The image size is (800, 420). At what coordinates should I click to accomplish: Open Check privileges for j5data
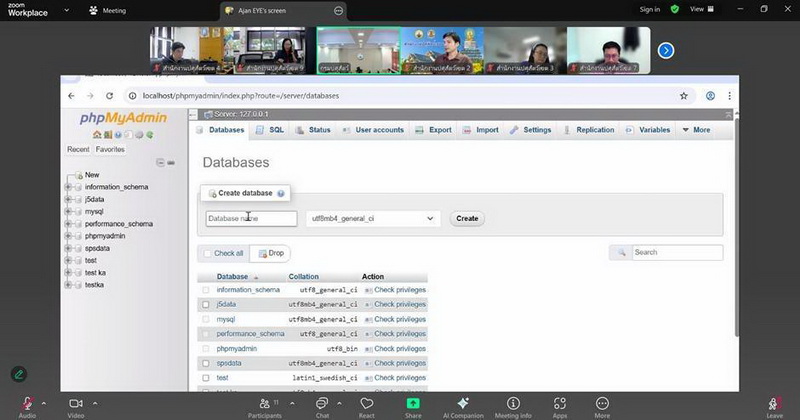pyautogui.click(x=395, y=305)
